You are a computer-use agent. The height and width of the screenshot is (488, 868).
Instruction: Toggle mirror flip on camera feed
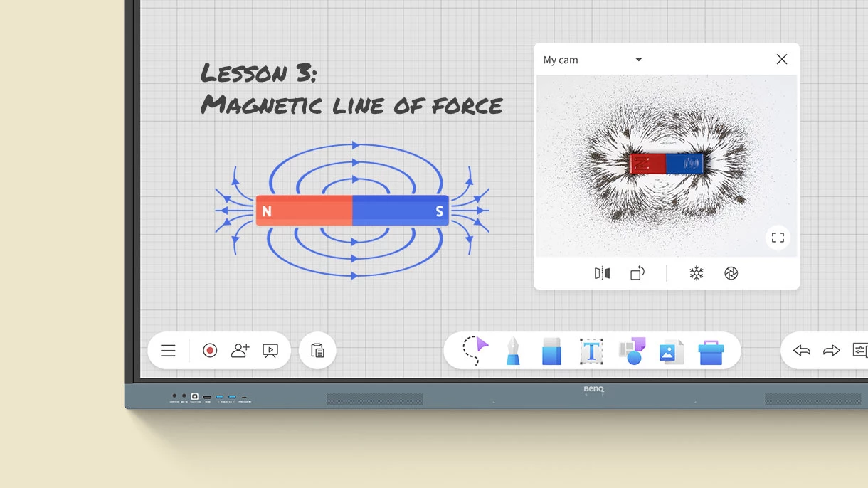tap(602, 273)
